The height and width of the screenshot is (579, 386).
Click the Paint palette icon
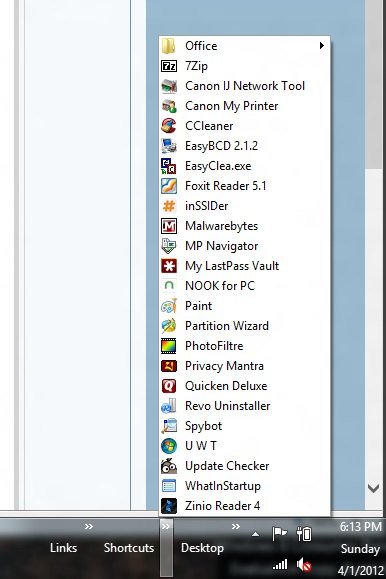coord(169,306)
